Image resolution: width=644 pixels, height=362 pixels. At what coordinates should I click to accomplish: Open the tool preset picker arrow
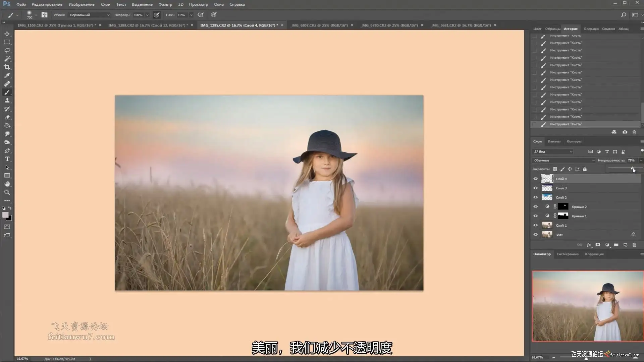pyautogui.click(x=17, y=15)
